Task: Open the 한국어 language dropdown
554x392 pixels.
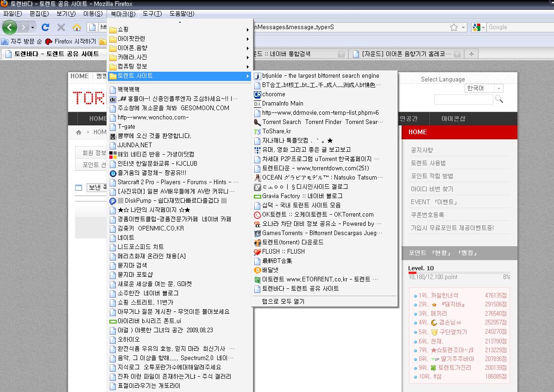Action: [484, 88]
